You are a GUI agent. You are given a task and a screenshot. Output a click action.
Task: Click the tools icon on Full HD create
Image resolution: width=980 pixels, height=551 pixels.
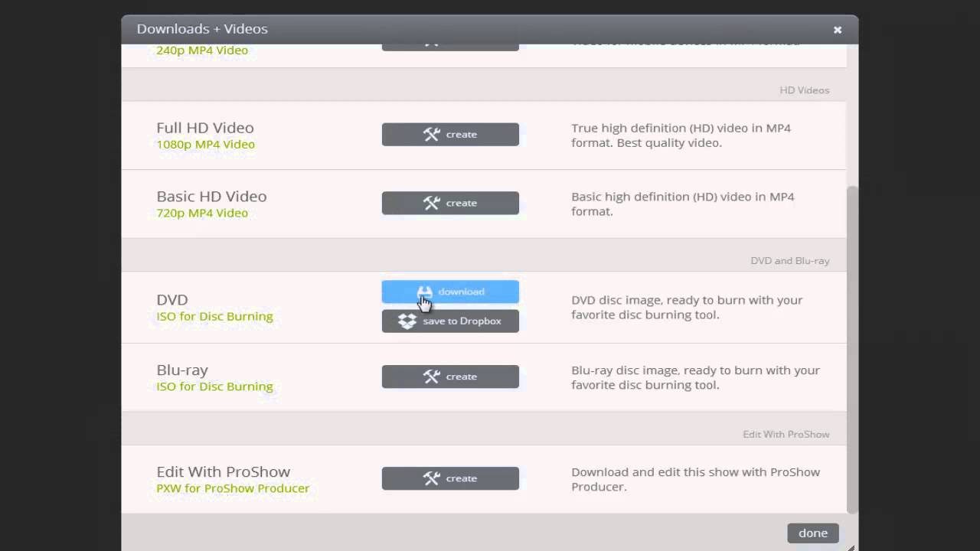pyautogui.click(x=432, y=134)
